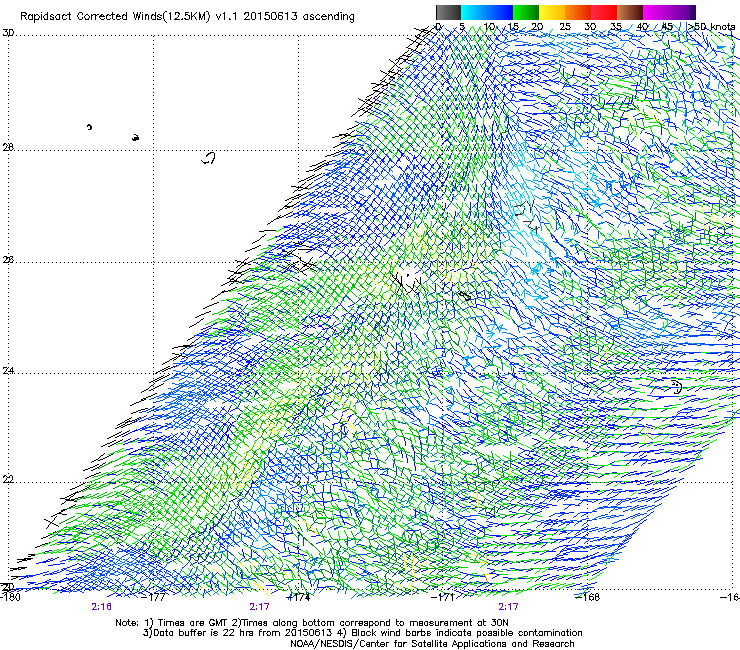Click the westernmost tiny island above 28N
This screenshot has height=650, width=740.
[x=89, y=127]
